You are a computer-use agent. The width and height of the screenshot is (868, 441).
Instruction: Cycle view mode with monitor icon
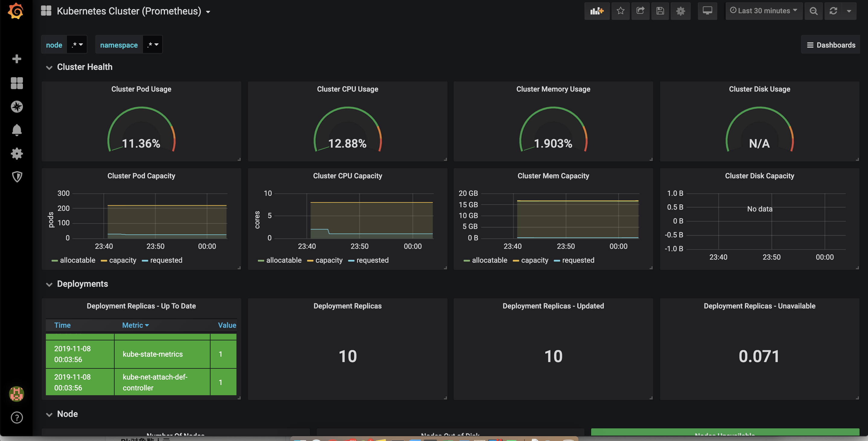pos(707,11)
